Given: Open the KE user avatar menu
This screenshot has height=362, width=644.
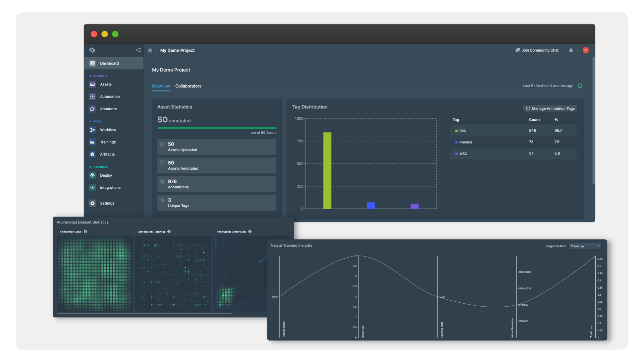Looking at the screenshot, I should click(x=586, y=50).
